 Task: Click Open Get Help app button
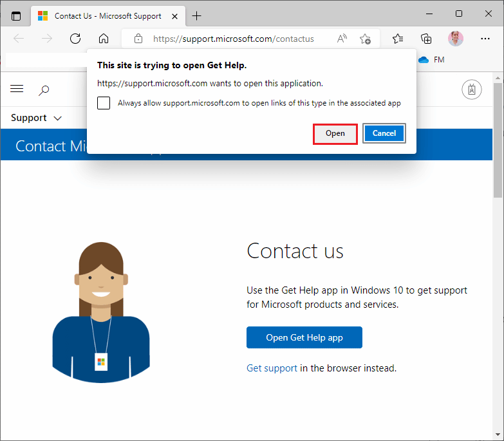click(x=304, y=337)
